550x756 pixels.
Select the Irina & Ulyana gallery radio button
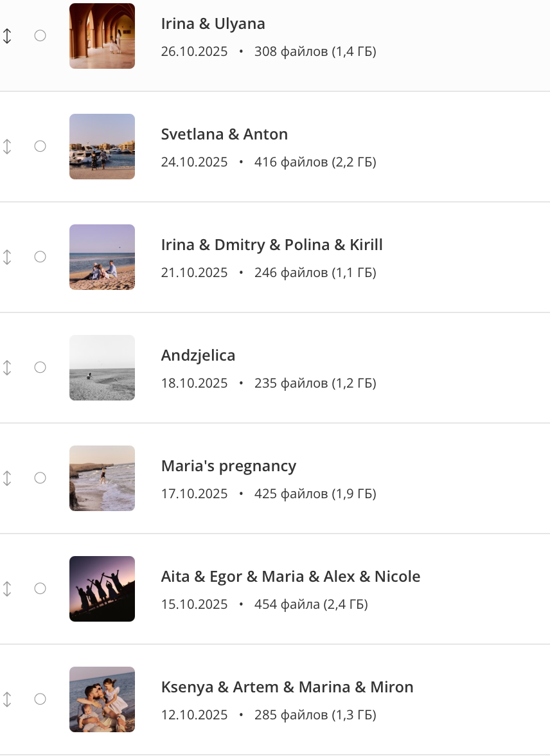[40, 36]
